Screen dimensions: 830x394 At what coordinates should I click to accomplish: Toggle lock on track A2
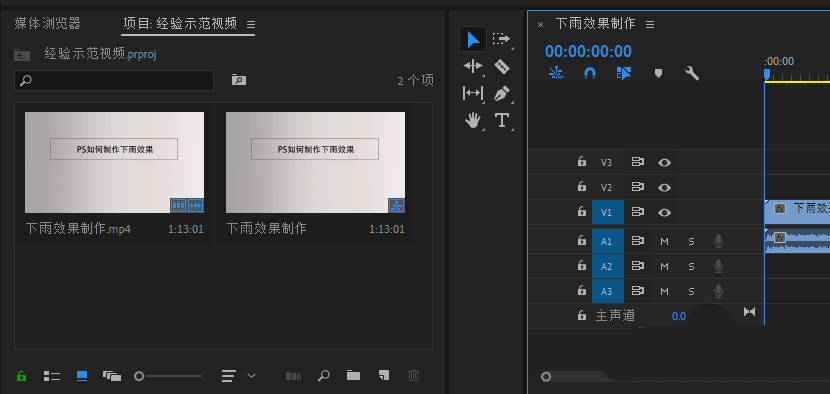pos(582,266)
